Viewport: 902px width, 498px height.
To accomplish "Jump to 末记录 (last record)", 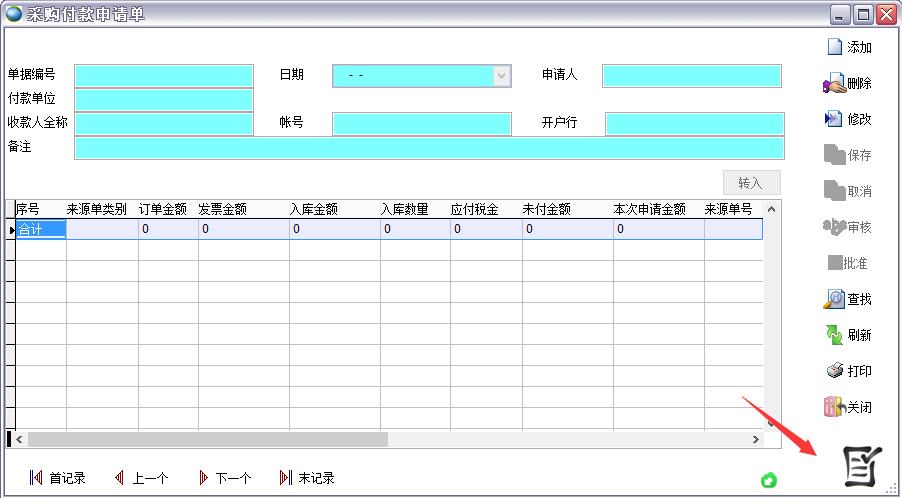I will coord(286,478).
